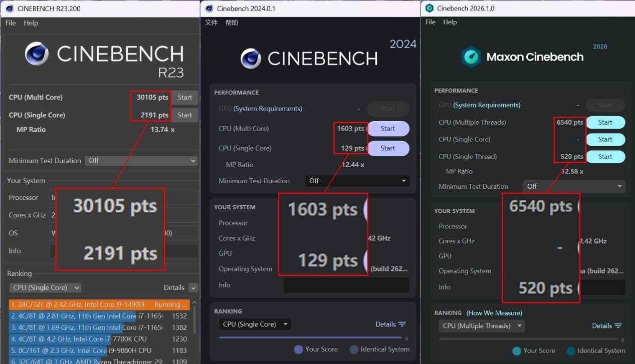Click Details filter icon in Cinebench 2024 ranking
Viewport: 635px width, 364px height.
[x=402, y=324]
